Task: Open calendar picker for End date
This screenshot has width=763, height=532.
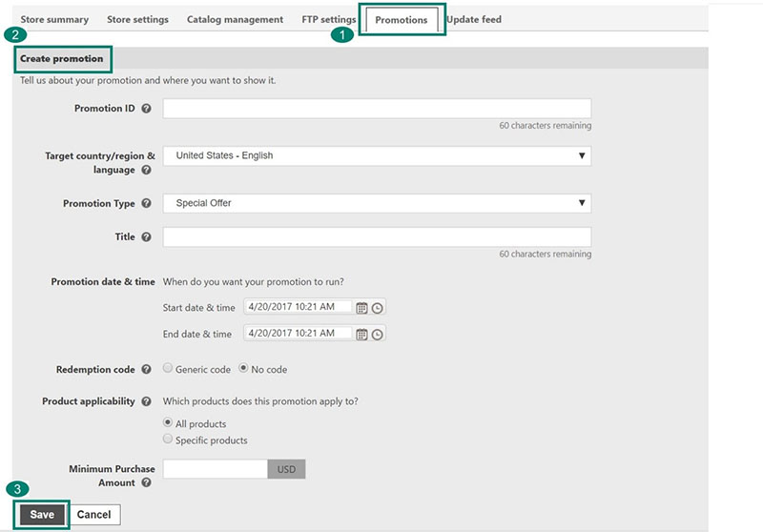Action: click(x=361, y=334)
